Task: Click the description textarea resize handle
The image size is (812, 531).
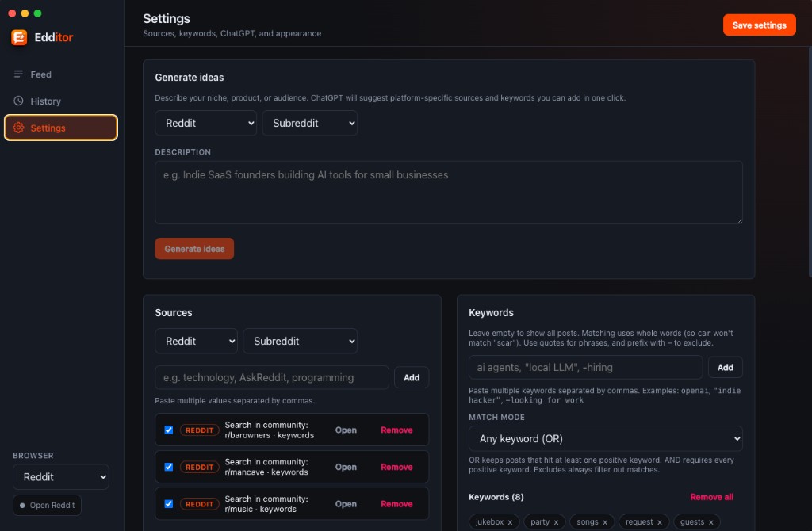Action: pos(740,221)
